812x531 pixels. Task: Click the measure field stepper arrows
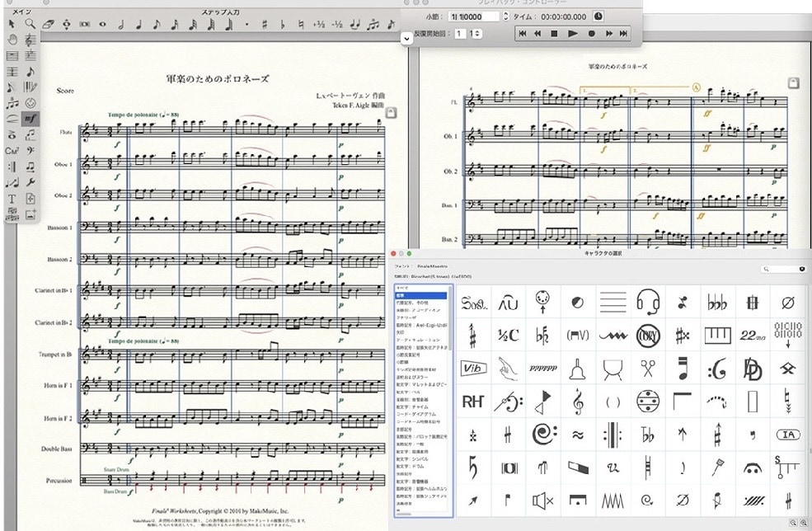[x=505, y=16]
